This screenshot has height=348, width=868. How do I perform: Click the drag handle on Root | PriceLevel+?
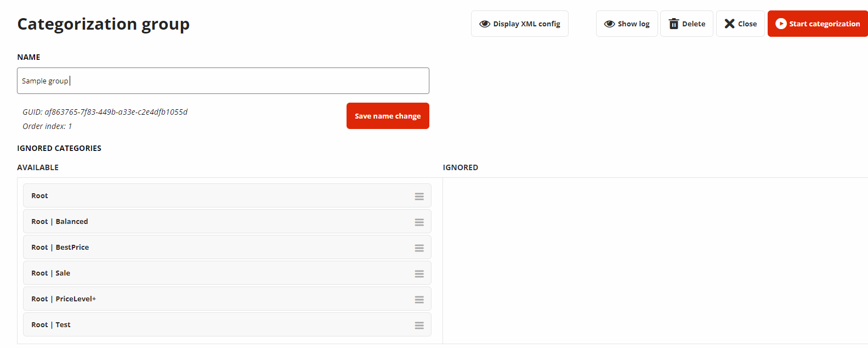click(x=419, y=300)
